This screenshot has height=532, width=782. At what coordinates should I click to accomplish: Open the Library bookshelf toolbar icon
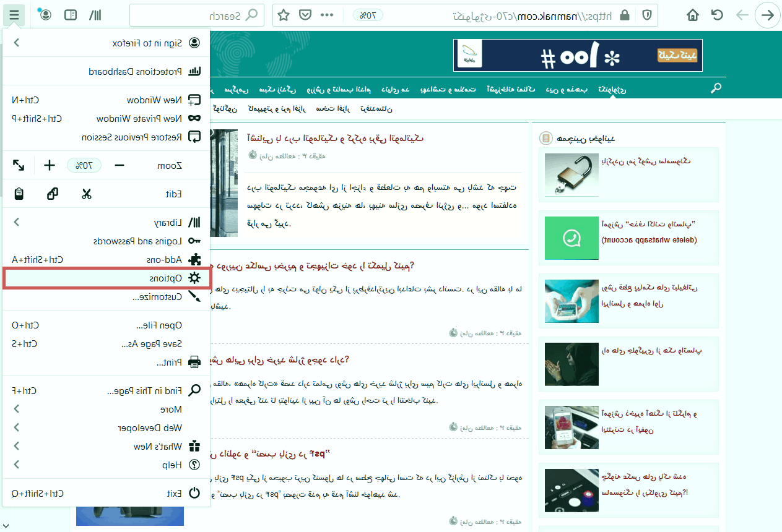coord(95,15)
